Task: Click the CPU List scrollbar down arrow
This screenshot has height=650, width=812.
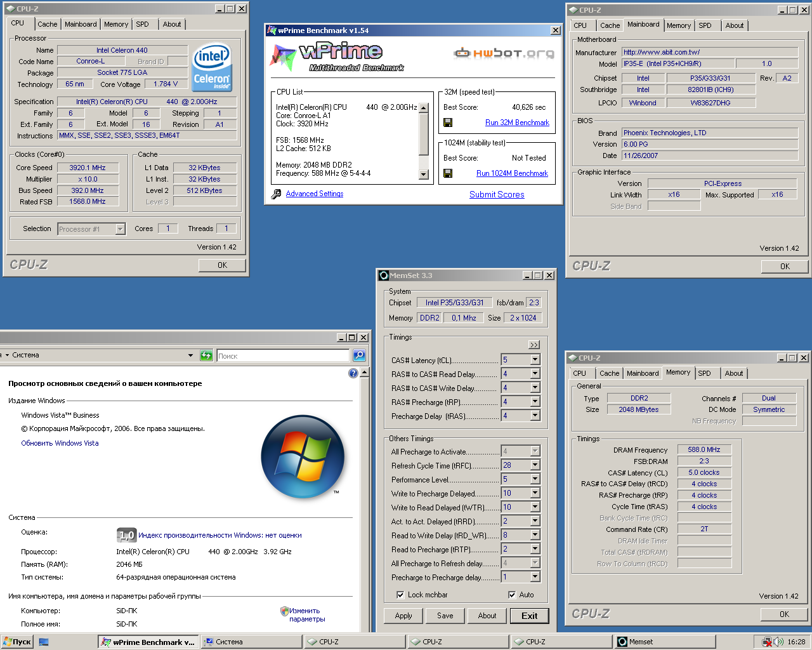Action: point(424,175)
